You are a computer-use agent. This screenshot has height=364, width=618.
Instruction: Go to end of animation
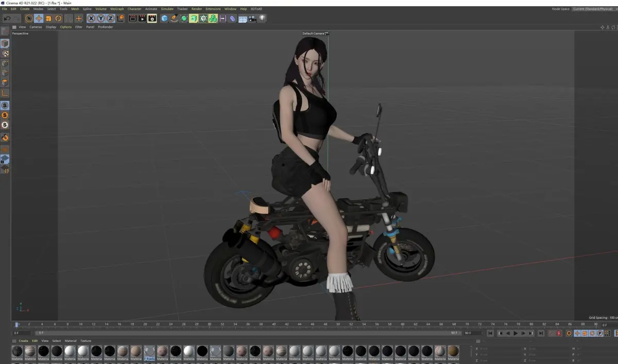(x=541, y=333)
